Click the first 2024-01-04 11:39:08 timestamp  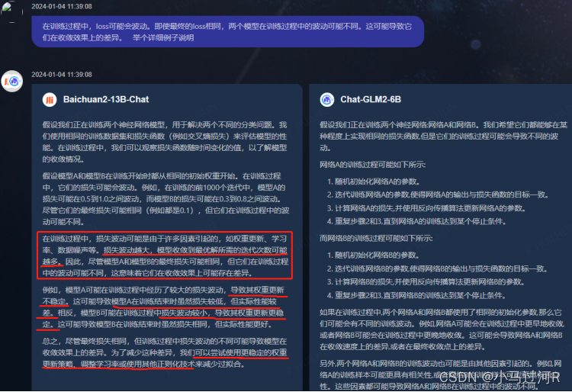point(62,7)
